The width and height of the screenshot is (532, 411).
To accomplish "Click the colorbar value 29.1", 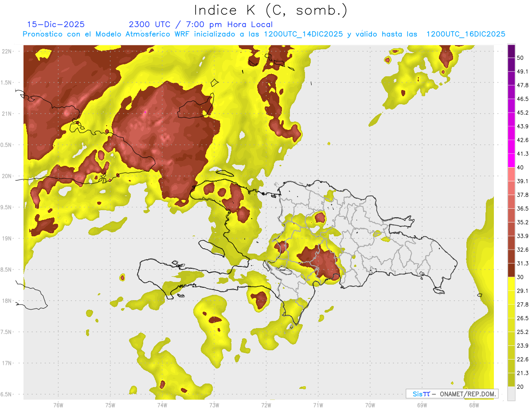I will [523, 291].
